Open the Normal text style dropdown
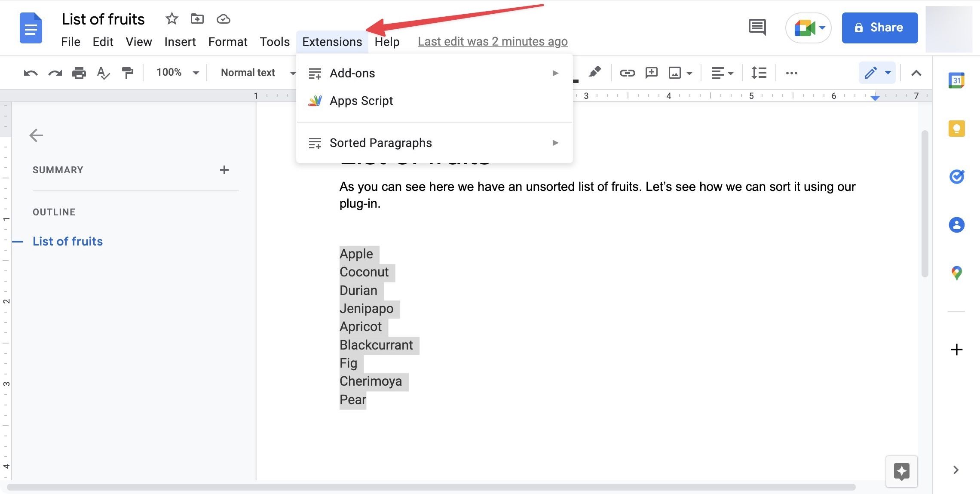Viewport: 980px width, 494px height. click(x=256, y=71)
